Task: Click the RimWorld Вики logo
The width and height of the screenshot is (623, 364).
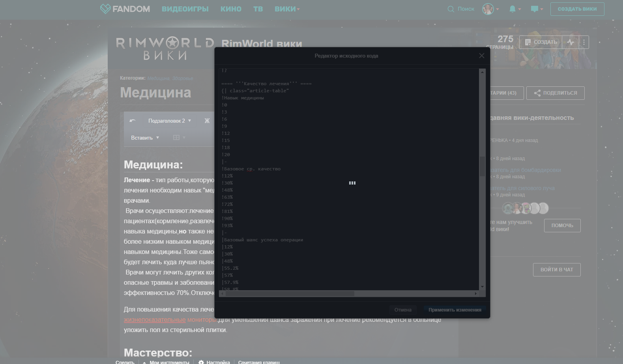Action: [x=165, y=49]
